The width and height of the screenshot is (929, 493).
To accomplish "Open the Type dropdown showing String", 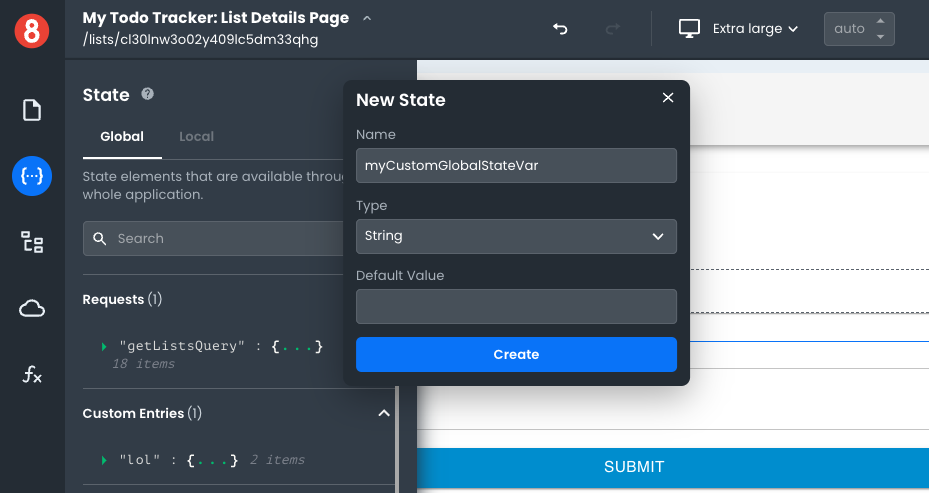I will [x=516, y=236].
